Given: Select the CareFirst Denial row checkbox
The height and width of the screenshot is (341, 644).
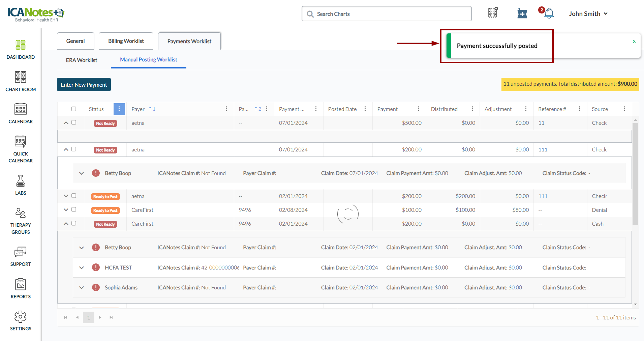Looking at the screenshot, I should [x=74, y=209].
